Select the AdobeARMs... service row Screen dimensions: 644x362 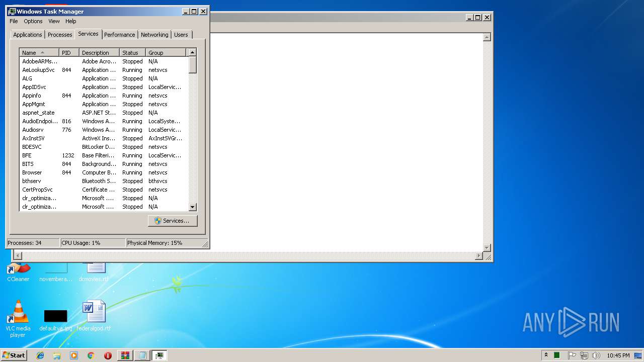click(104, 61)
